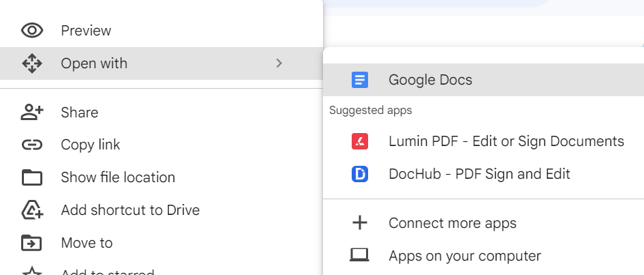Image resolution: width=644 pixels, height=275 pixels.
Task: Click the Drive shortcut icon
Action: [x=32, y=209]
